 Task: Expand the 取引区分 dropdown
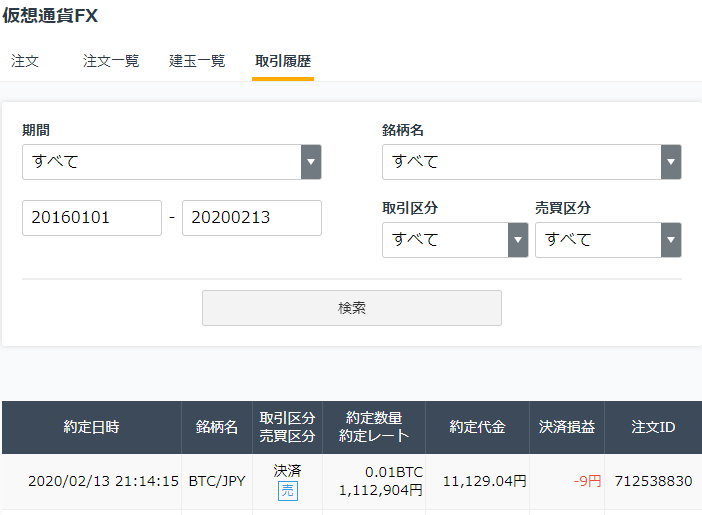click(455, 240)
